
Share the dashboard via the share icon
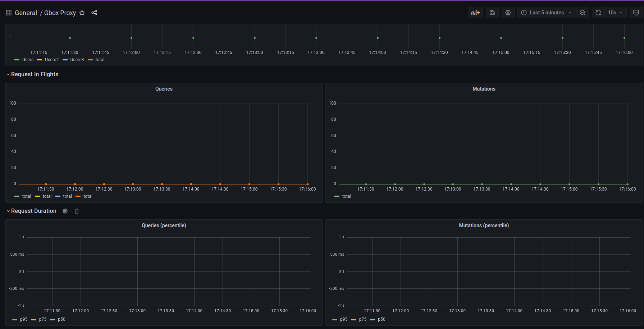[x=94, y=13]
